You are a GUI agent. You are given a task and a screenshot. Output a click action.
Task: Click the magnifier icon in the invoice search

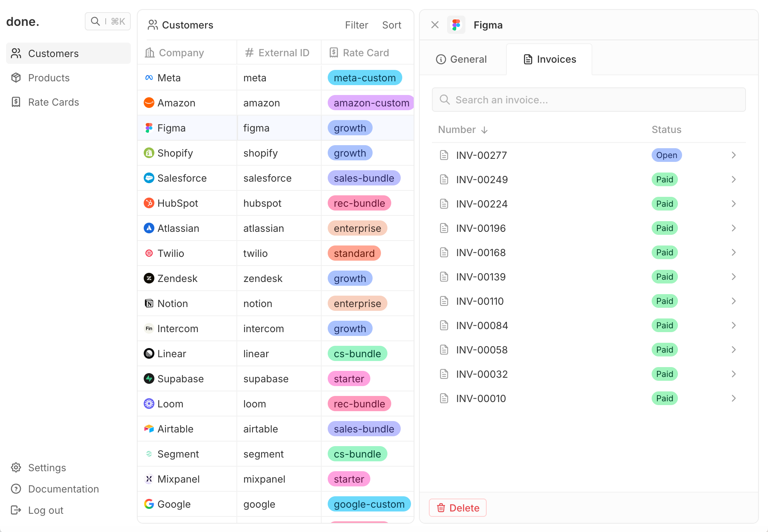[x=444, y=100]
